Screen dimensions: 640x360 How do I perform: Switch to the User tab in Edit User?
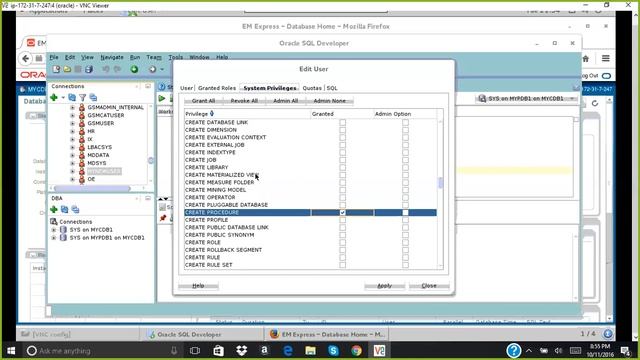pyautogui.click(x=186, y=88)
